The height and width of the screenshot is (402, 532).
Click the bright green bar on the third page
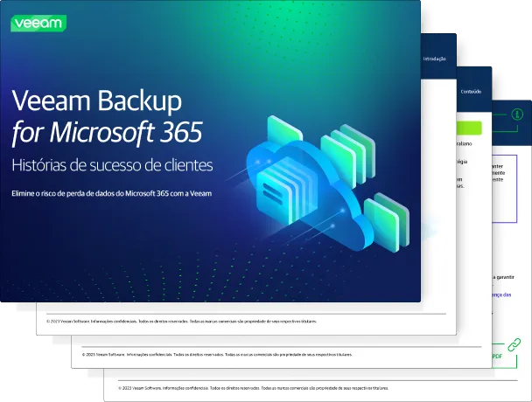tap(469, 128)
